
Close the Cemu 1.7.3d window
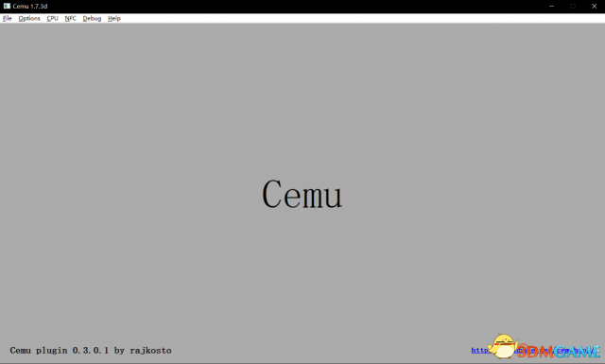tap(595, 7)
